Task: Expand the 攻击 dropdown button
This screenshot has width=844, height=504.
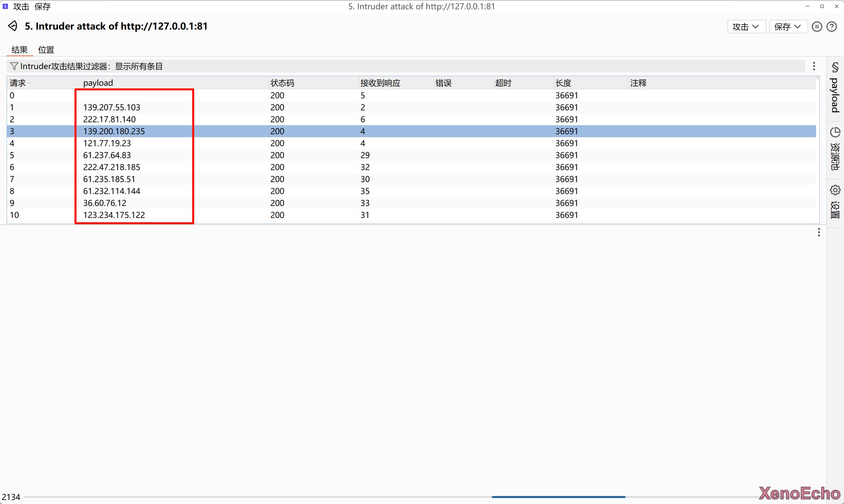Action: pyautogui.click(x=746, y=27)
